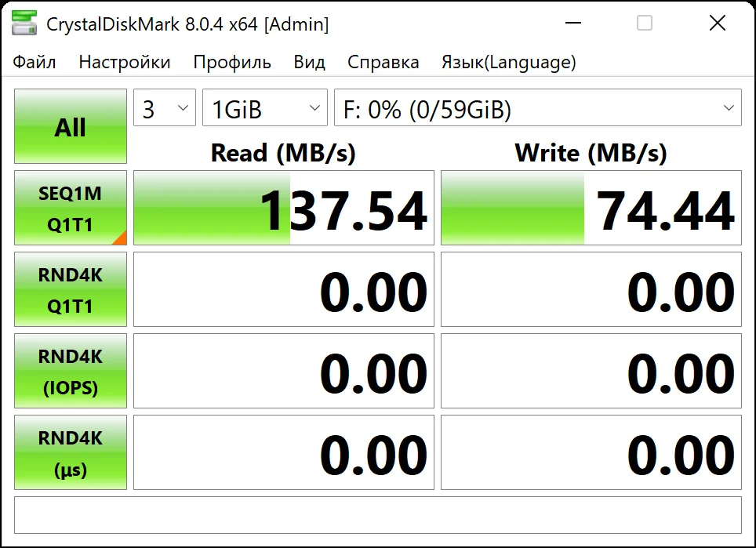Click the RND4K Q1T1 read value 0.00
The height and width of the screenshot is (548, 756).
click(284, 289)
